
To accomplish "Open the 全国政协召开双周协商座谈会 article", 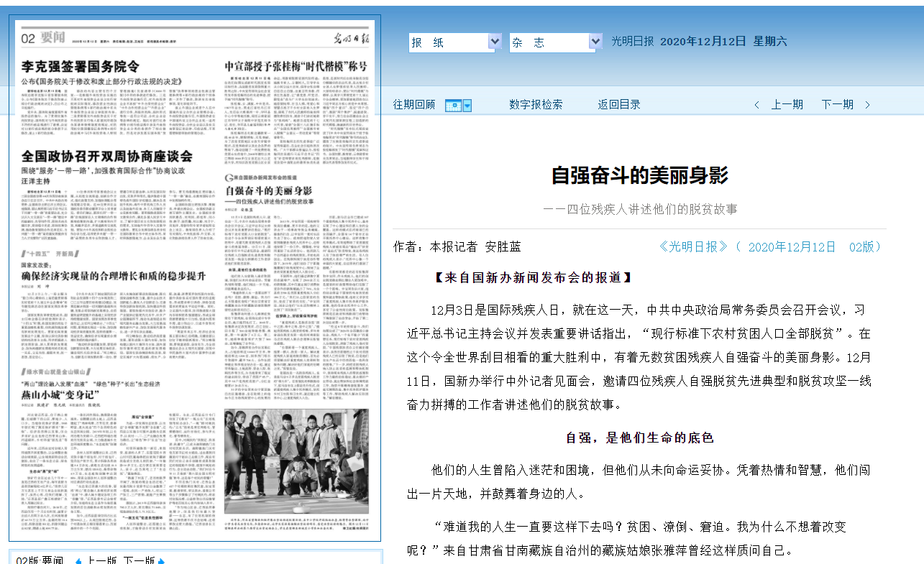I will tap(106, 156).
